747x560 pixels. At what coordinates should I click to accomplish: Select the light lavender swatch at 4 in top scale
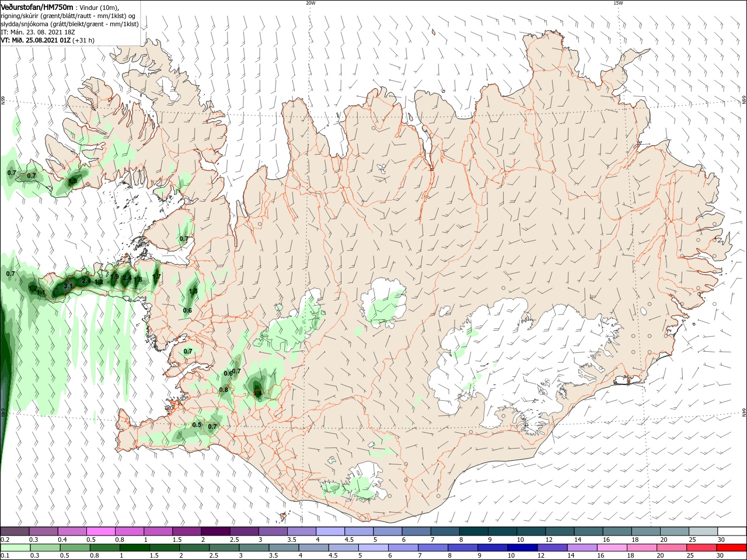[x=330, y=531]
